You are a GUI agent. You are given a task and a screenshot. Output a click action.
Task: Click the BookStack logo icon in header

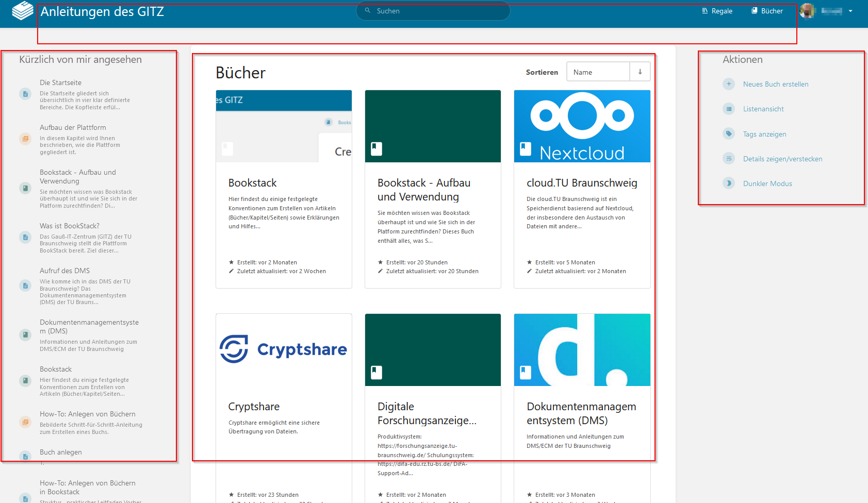click(x=22, y=11)
